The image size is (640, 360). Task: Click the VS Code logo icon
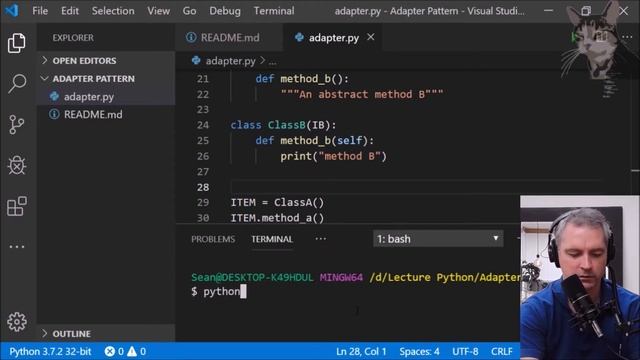pos(11,10)
